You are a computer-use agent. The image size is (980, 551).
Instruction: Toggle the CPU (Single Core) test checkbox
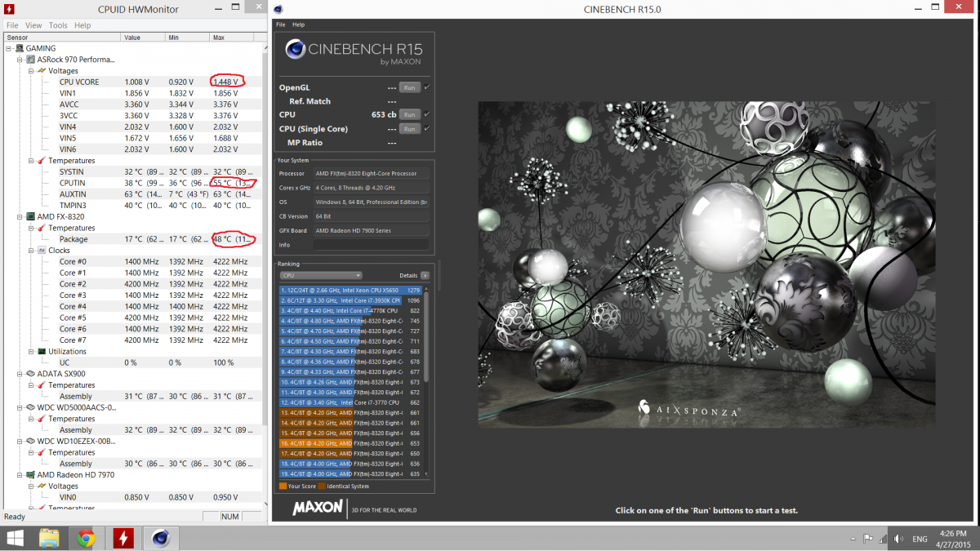click(427, 128)
